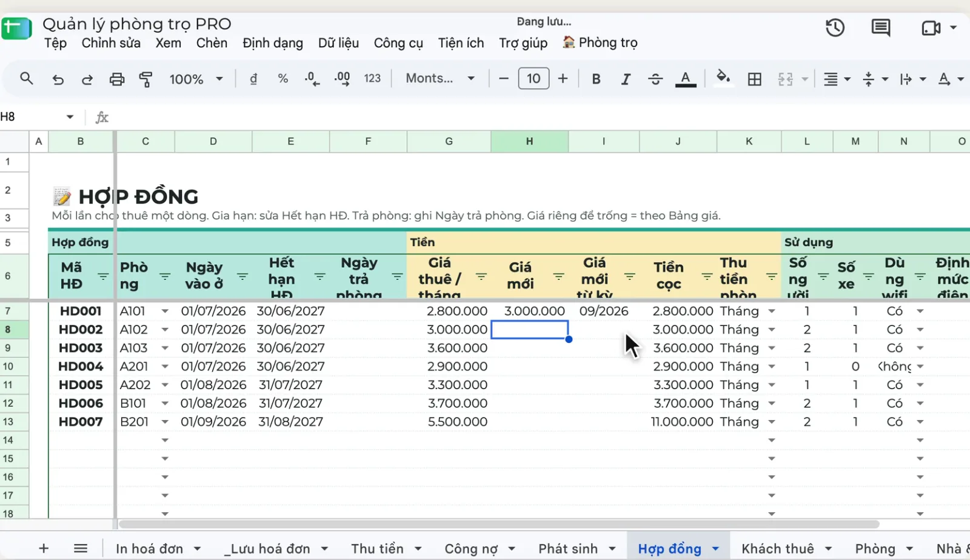Open the zoom 100% dropdown
Screen dimensions: 970x560
pos(196,79)
